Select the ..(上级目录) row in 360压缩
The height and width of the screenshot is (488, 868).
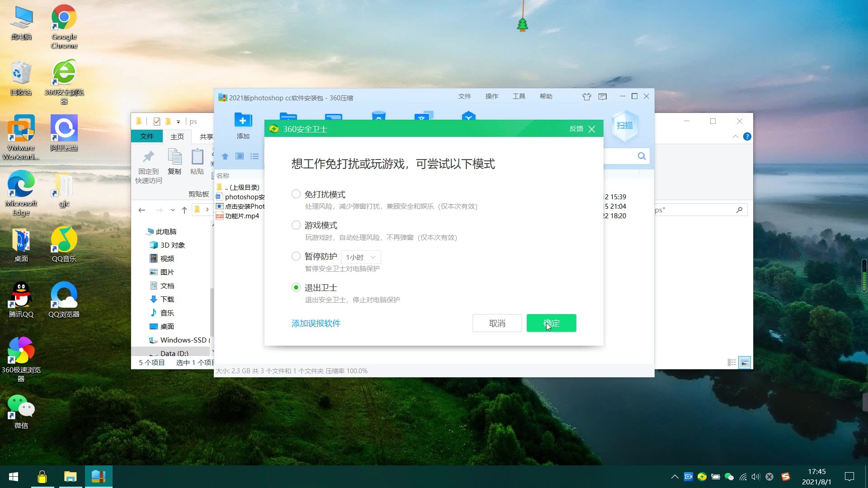tap(242, 188)
